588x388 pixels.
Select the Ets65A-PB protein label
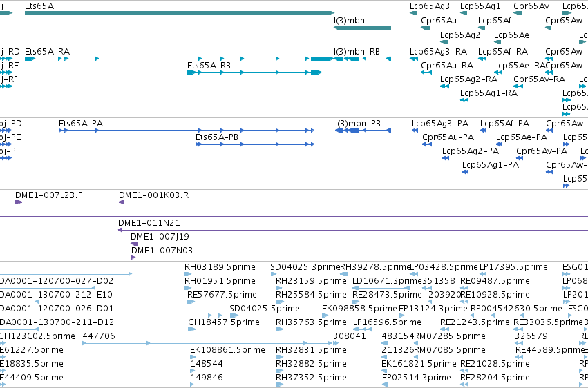[217, 137]
